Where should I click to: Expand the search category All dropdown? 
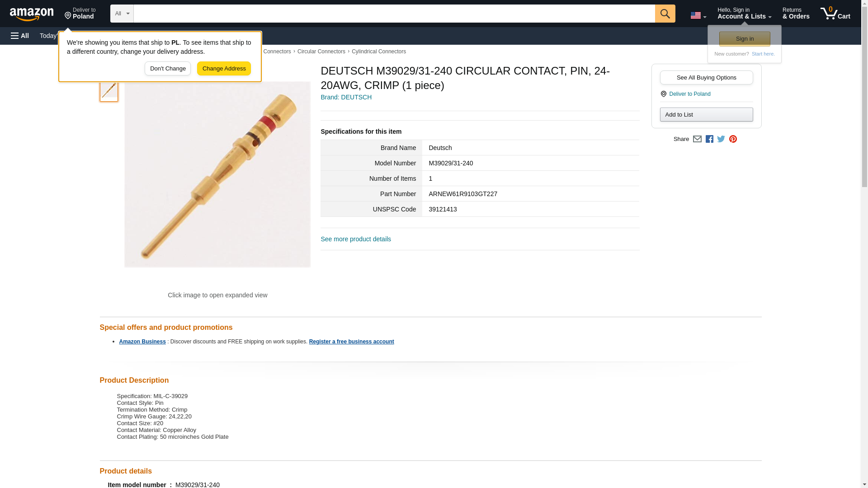point(122,14)
